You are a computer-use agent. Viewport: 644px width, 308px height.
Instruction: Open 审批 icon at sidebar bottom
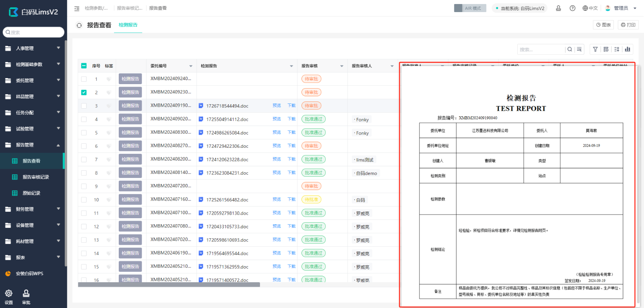26,297
